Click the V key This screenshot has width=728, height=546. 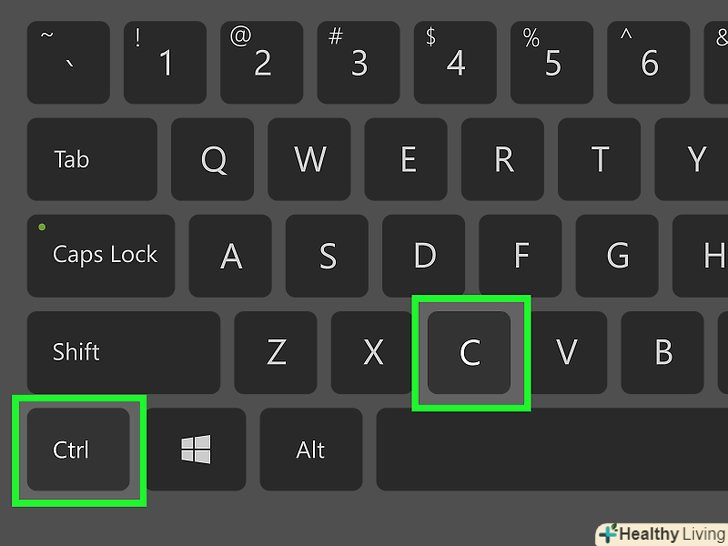(x=566, y=352)
